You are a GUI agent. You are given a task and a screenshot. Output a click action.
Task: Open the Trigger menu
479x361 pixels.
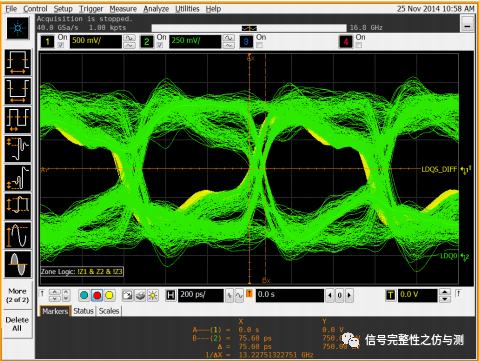click(91, 9)
